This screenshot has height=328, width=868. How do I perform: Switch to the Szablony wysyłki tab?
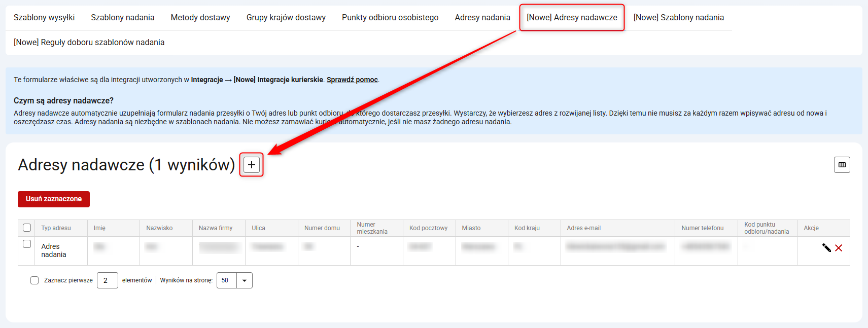44,18
